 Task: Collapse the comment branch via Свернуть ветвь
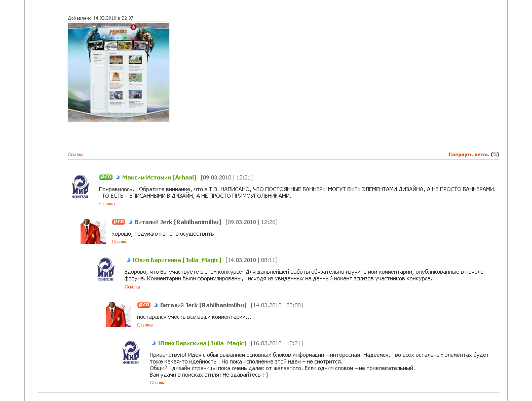(469, 155)
